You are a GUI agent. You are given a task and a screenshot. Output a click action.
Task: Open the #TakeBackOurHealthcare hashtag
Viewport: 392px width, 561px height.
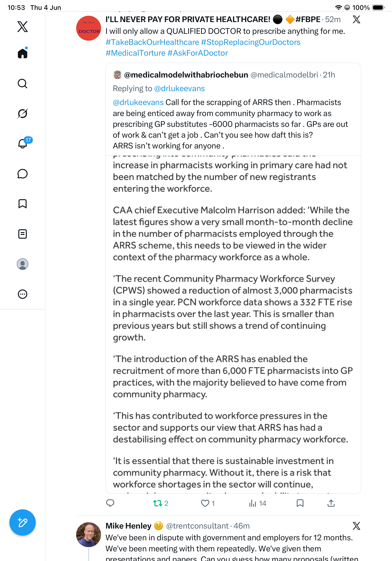tap(152, 42)
